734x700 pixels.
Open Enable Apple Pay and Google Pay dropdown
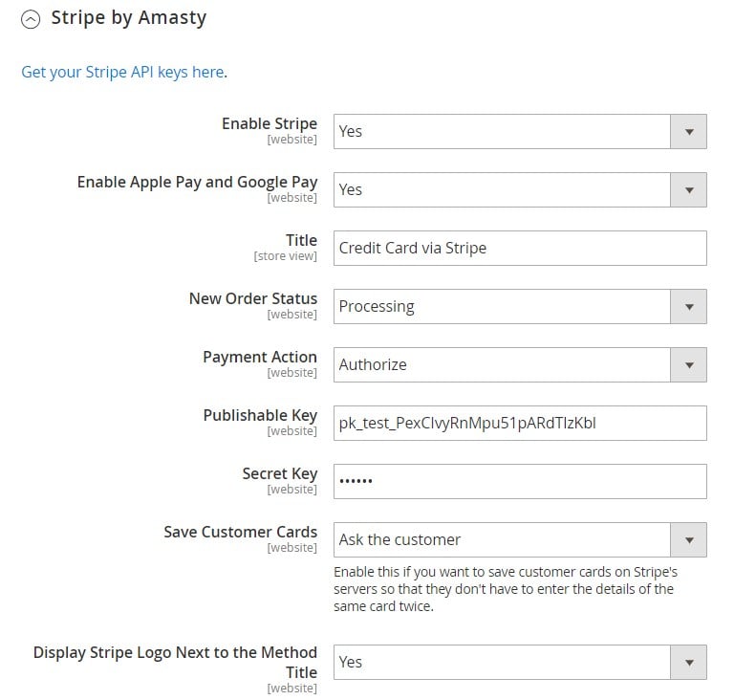pos(520,189)
